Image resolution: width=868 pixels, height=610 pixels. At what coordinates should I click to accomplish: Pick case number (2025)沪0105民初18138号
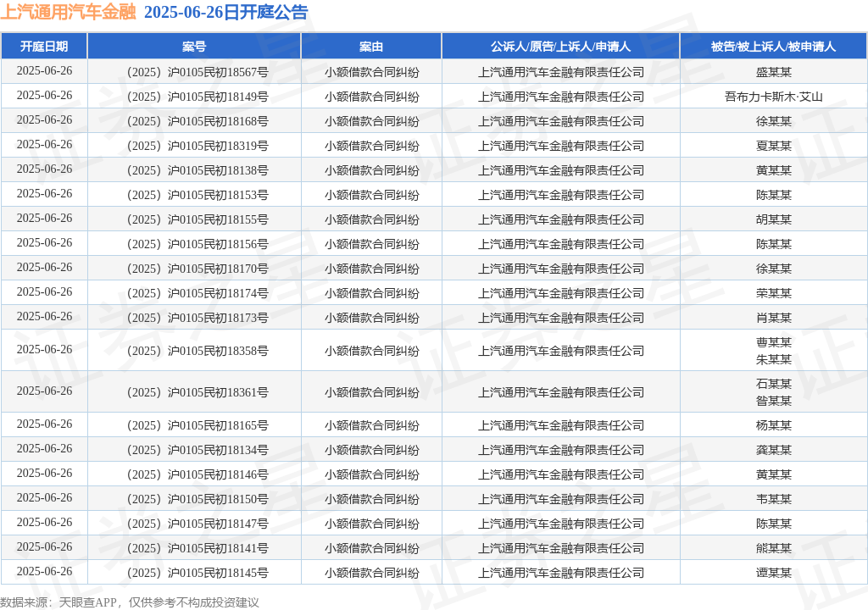[198, 170]
